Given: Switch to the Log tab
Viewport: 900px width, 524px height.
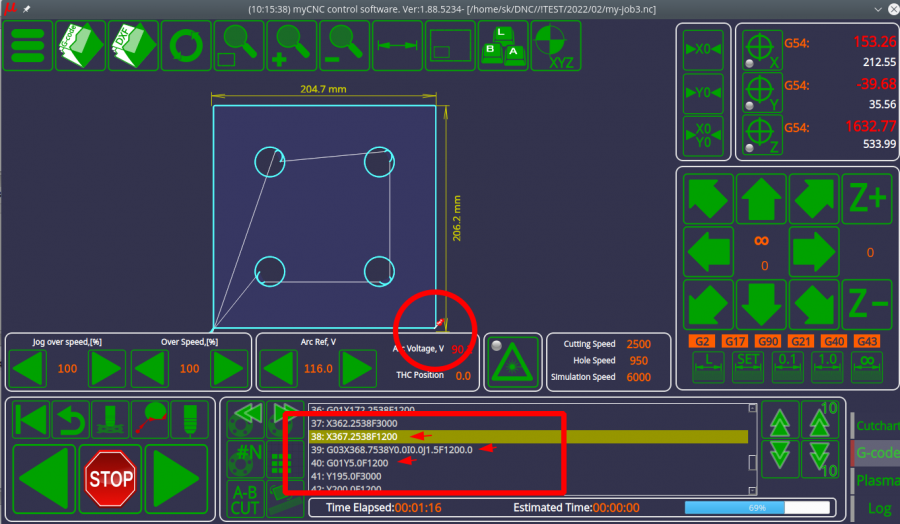Looking at the screenshot, I should coord(878,508).
